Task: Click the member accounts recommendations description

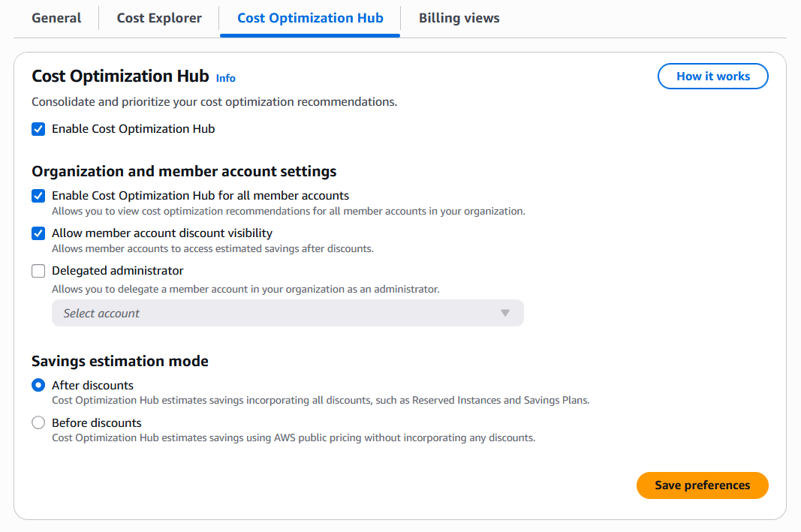Action: [288, 211]
